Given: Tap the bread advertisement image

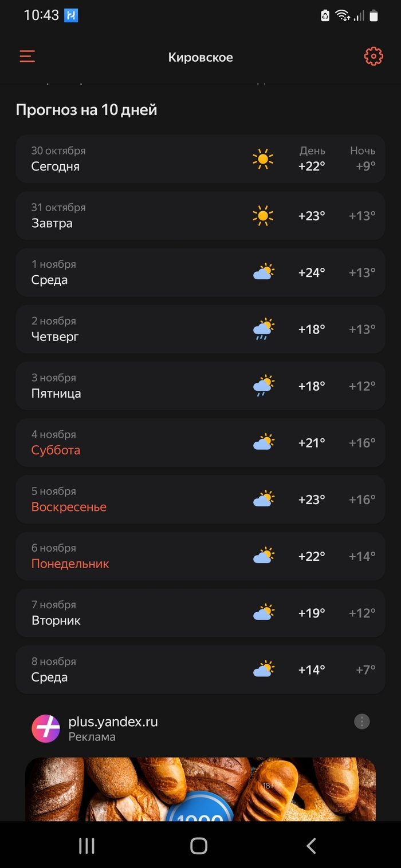Looking at the screenshot, I should [x=200, y=789].
